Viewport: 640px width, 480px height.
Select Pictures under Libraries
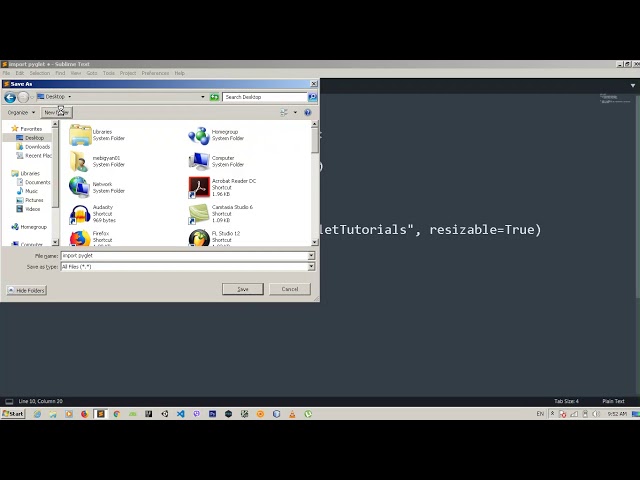pos(29,200)
